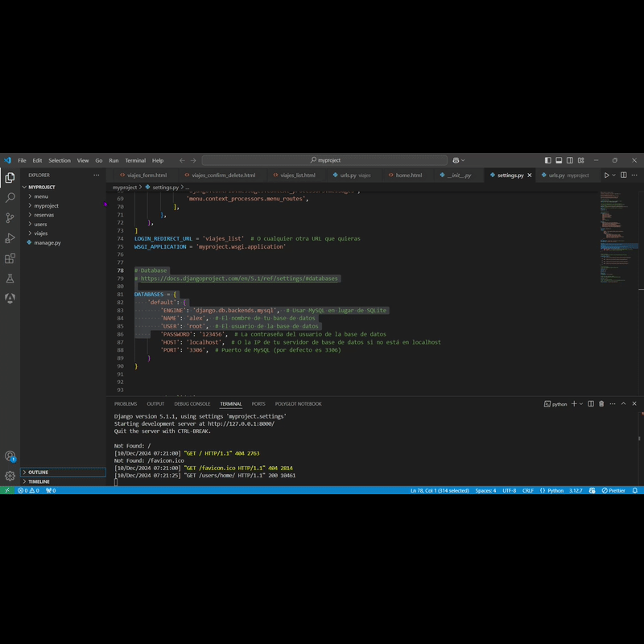Run the Python file with play icon
This screenshot has width=644, height=644.
click(607, 175)
